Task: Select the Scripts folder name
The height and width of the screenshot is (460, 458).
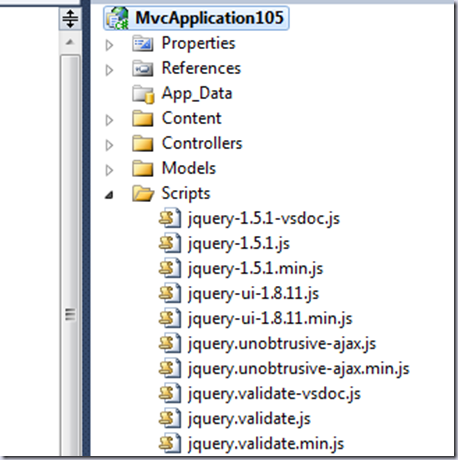Action: click(x=186, y=194)
